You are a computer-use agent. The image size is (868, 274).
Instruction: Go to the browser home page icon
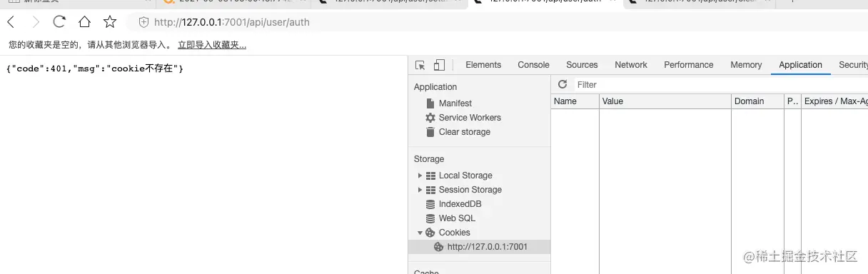coord(85,22)
